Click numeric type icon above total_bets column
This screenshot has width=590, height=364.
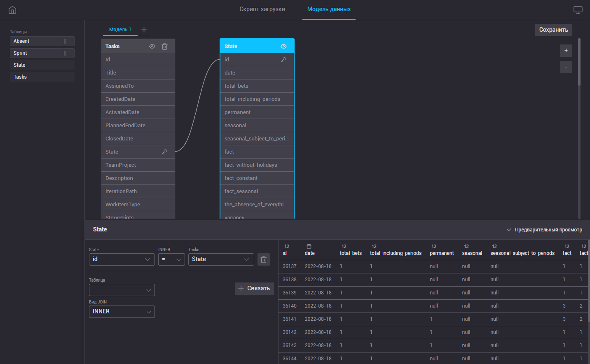click(x=344, y=246)
